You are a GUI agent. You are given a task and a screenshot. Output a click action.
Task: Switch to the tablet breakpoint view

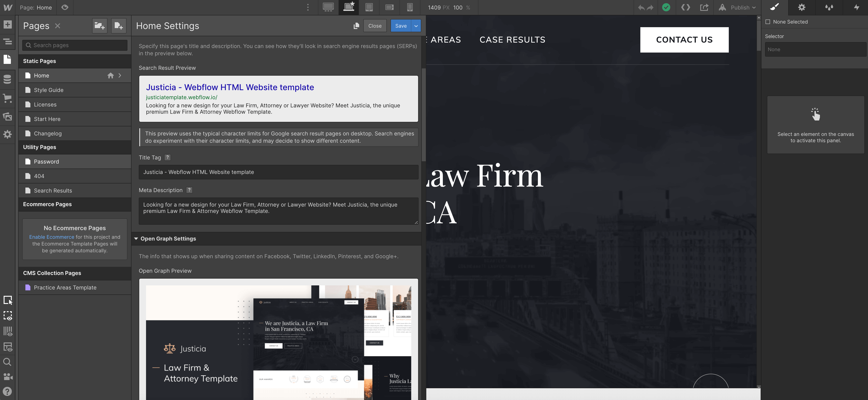click(x=369, y=7)
